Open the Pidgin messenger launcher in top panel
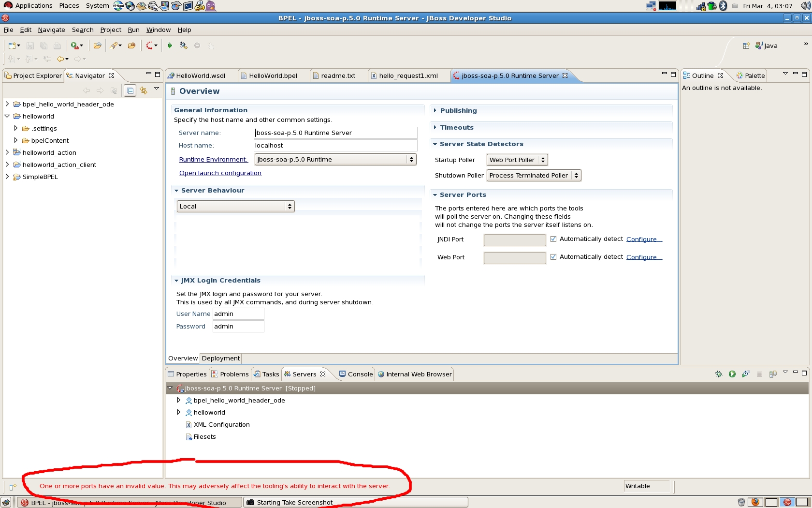The height and width of the screenshot is (508, 812). 211,6
